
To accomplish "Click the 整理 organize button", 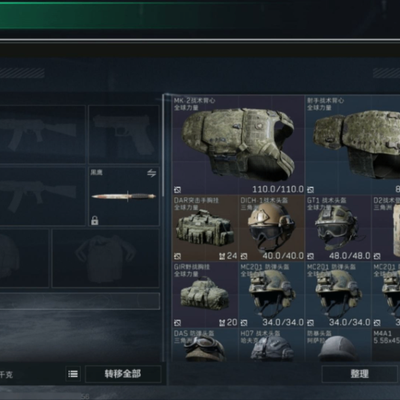I will click(x=360, y=374).
